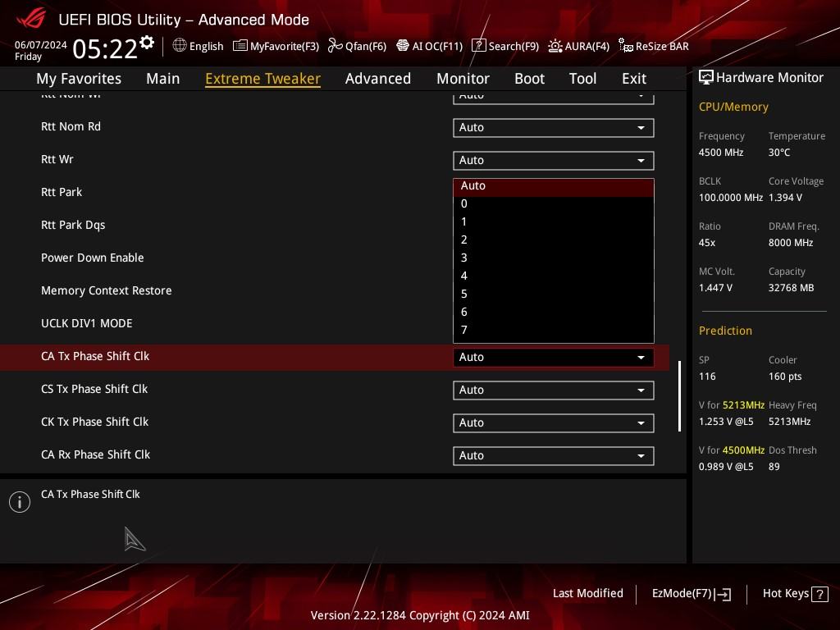Image resolution: width=840 pixels, height=630 pixels.
Task: Open CA Rx Phase Shift Clk dropdown
Action: click(554, 455)
